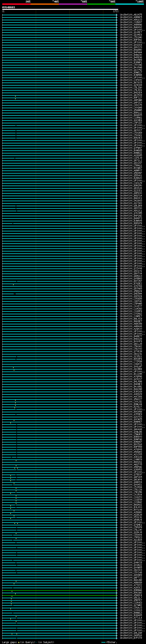Select the UniRef100_Q9LZQ9 hit label
The height and width of the screenshot is (644, 146).
click(x=131, y=633)
